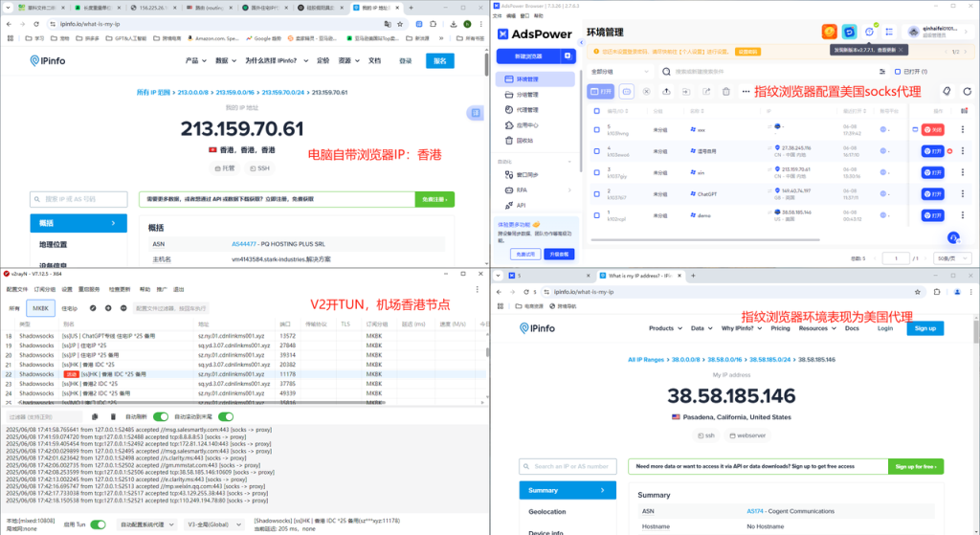Click the IP or AS search field in the fingerprint browser
Image resolution: width=980 pixels, height=535 pixels.
pos(568,466)
